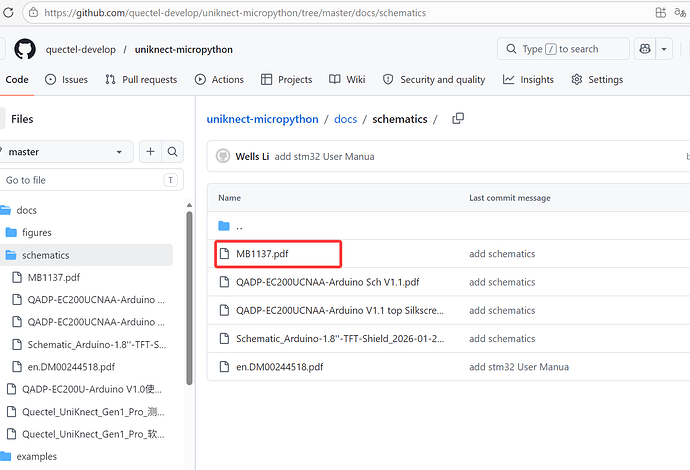
Task: Open QADP-EC200UCNAA-Arduino V1.1 top Silkscreen file
Action: [340, 310]
